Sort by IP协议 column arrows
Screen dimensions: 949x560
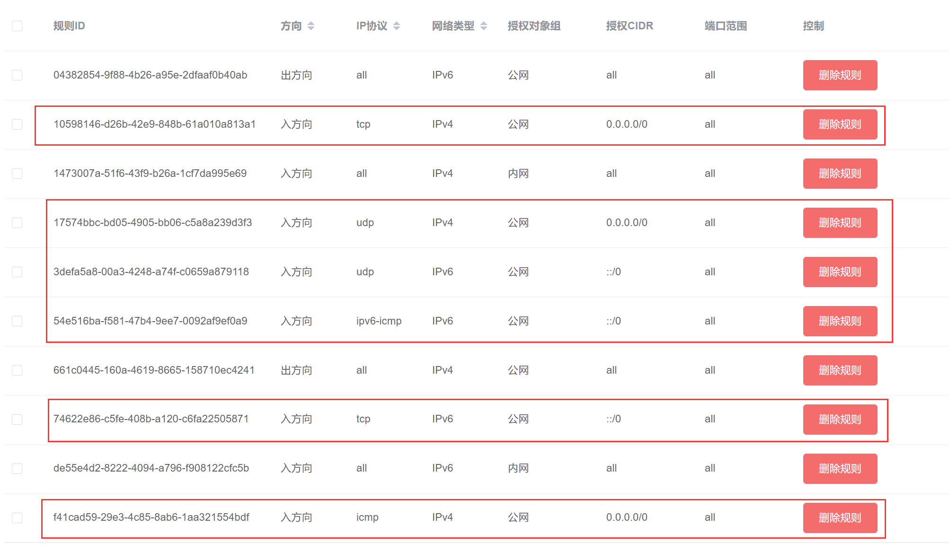[397, 26]
